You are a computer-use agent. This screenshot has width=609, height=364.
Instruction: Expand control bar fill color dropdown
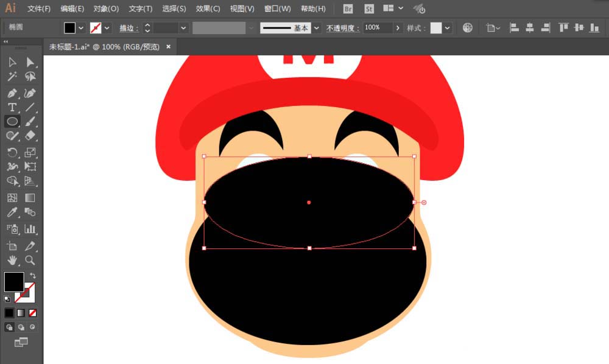tap(81, 28)
